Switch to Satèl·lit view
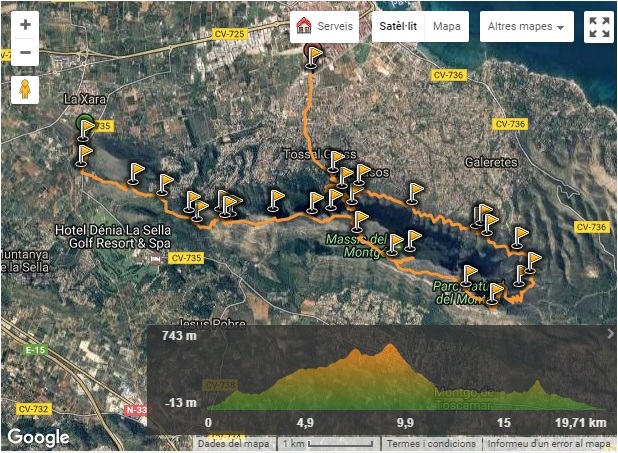618x453 pixels. tap(398, 26)
